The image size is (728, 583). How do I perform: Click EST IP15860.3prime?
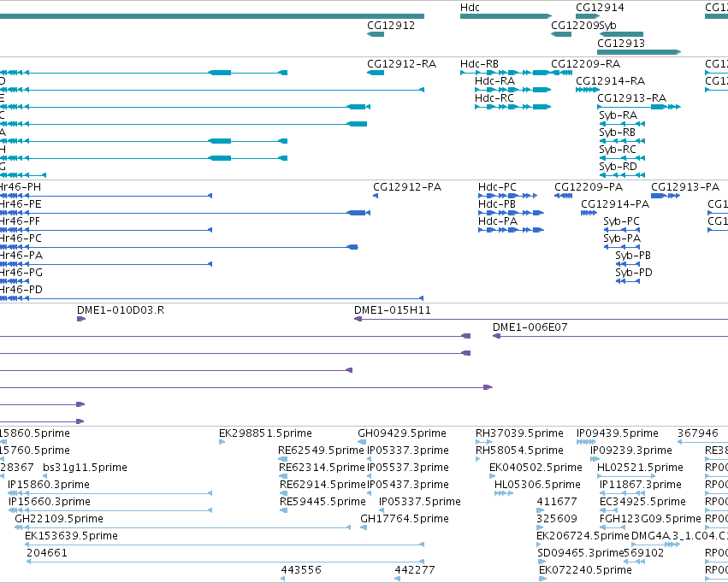(49, 486)
